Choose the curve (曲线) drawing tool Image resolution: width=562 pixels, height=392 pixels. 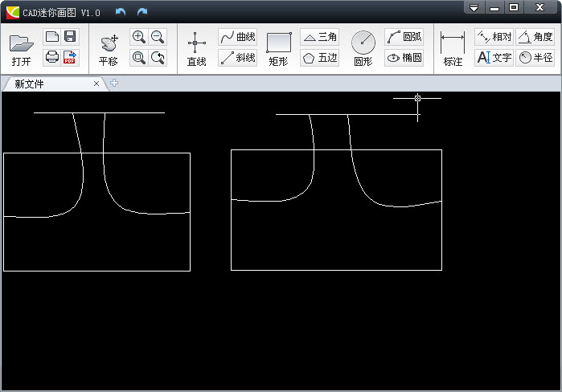pyautogui.click(x=238, y=37)
